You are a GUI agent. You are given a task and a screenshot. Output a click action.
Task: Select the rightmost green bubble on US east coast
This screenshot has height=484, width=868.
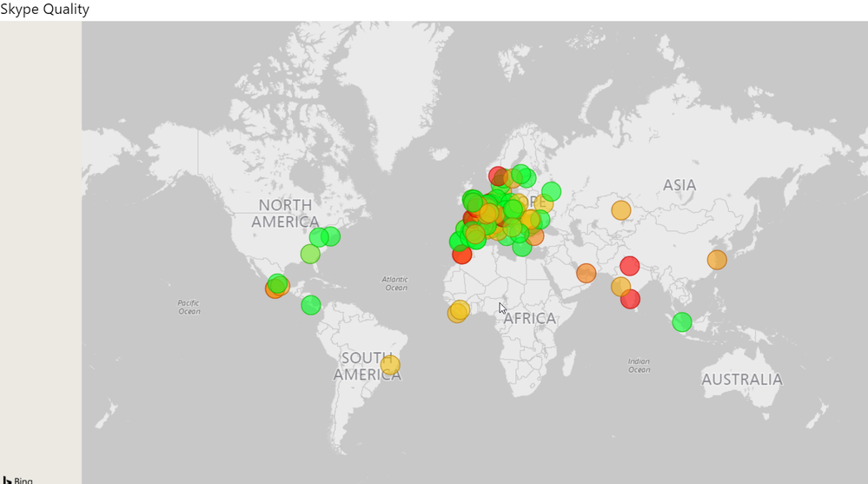(x=330, y=236)
